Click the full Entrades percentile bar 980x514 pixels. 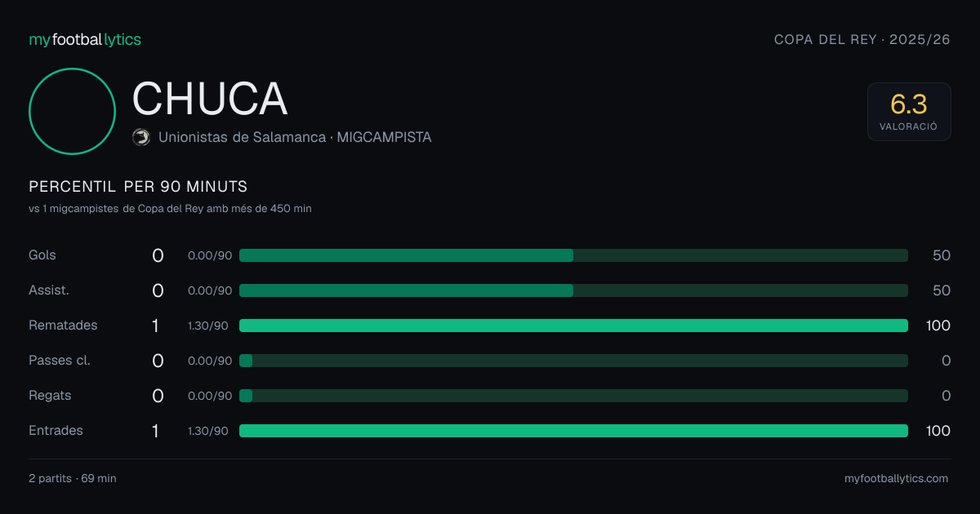pos(573,431)
